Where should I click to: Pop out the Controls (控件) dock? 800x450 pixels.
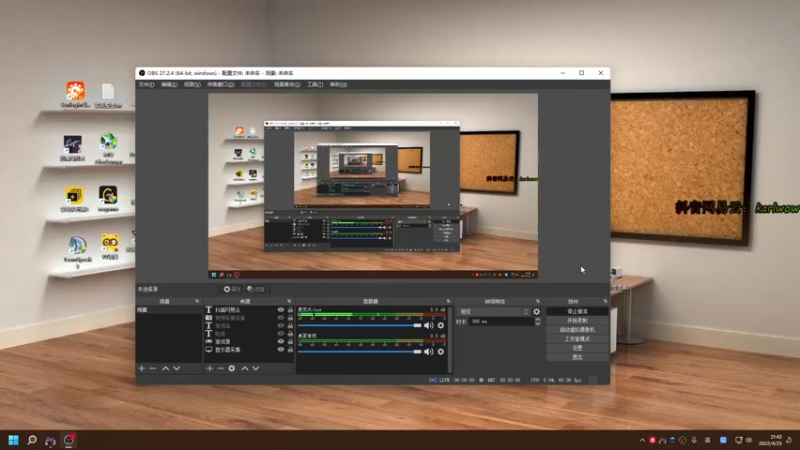coord(606,302)
